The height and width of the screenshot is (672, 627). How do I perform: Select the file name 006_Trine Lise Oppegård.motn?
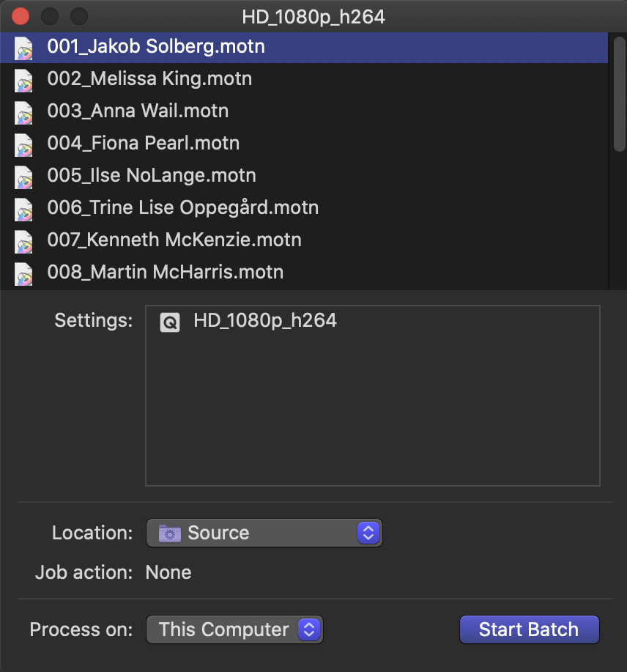[183, 207]
